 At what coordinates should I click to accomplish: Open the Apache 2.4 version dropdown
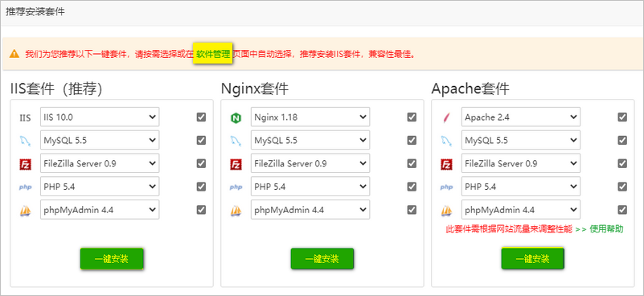click(521, 117)
